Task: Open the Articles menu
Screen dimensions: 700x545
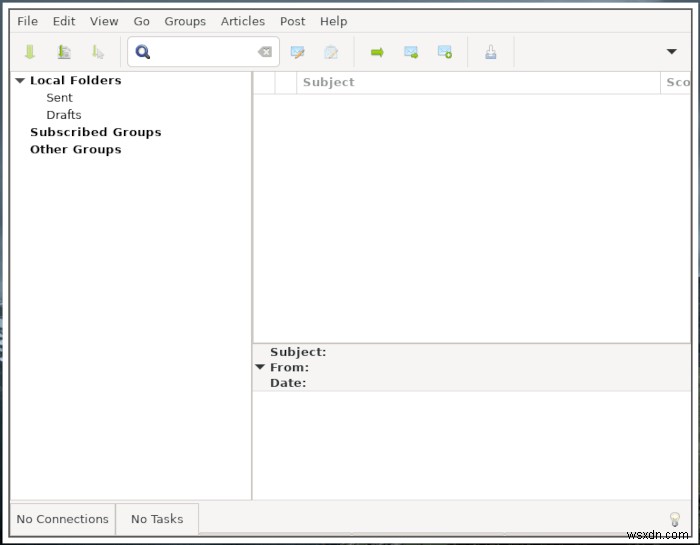Action: pos(243,21)
